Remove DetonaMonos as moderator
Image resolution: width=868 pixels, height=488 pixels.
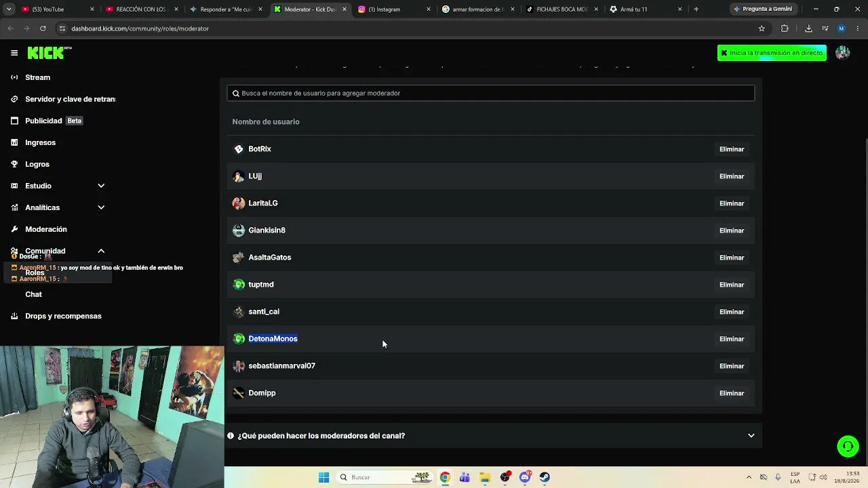(x=732, y=339)
